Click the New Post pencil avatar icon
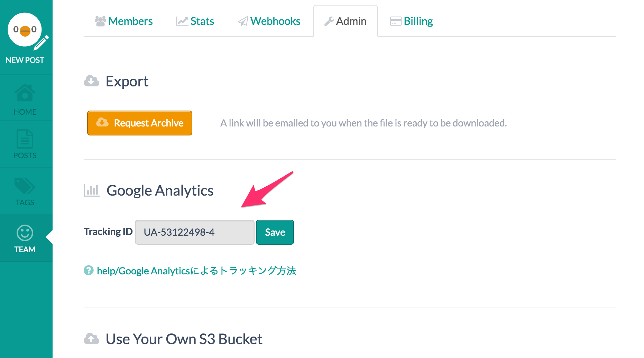 [x=27, y=31]
